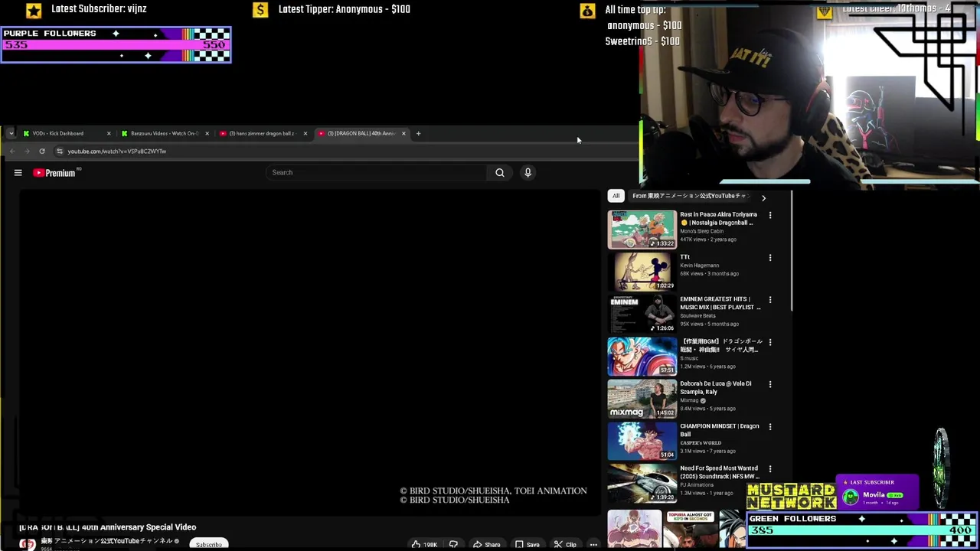
Task: Open options for 作業用BGM ドラゴンボール video
Action: (770, 342)
